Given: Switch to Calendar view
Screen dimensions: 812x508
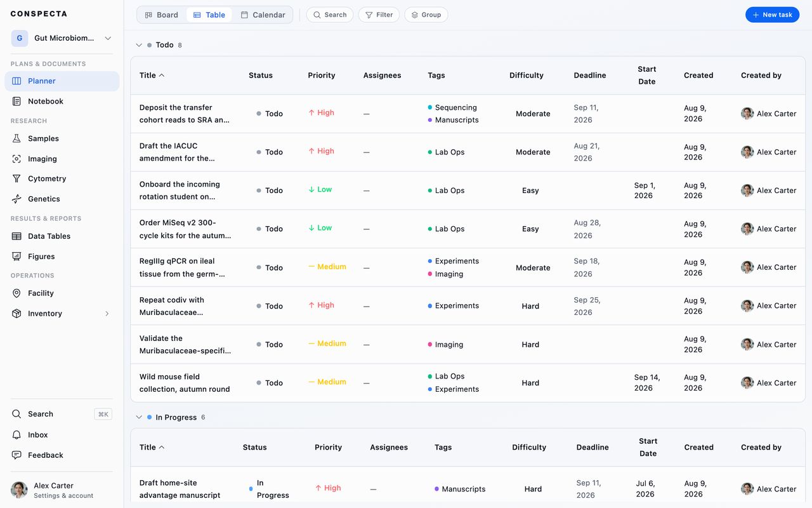Looking at the screenshot, I should tap(263, 15).
